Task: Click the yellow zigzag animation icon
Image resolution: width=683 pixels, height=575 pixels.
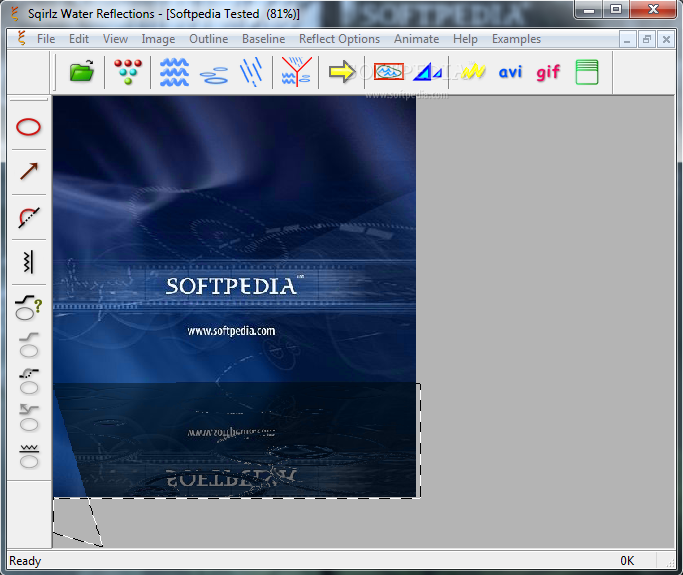Action: [x=473, y=71]
